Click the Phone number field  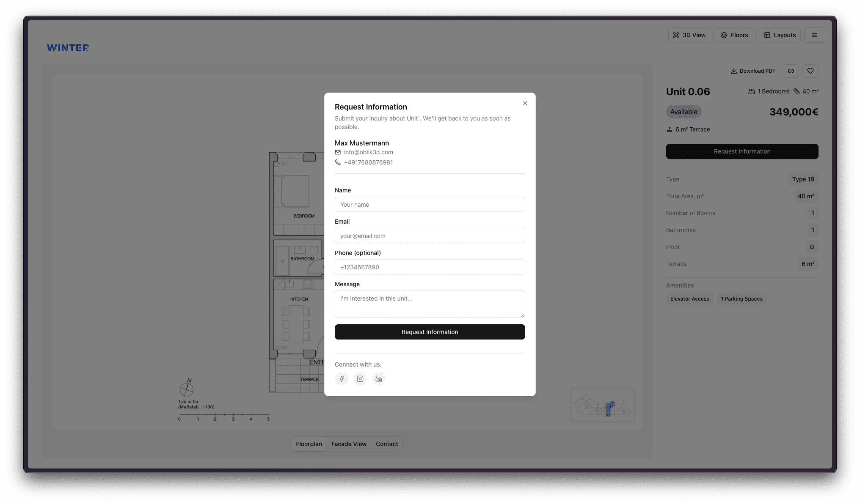(430, 267)
